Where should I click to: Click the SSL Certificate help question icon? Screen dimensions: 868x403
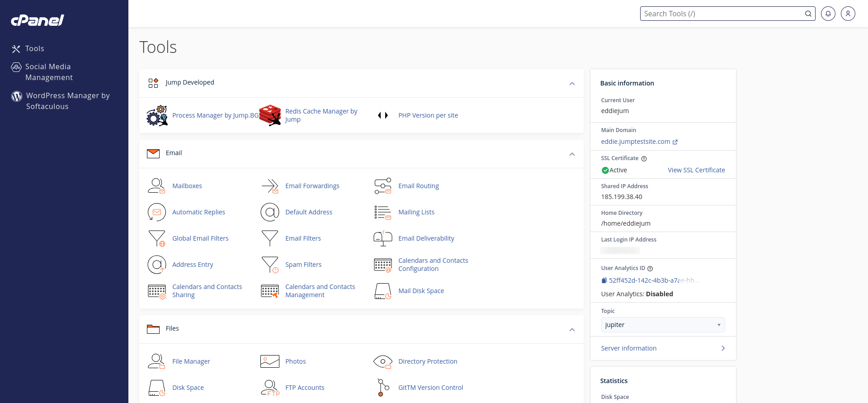(644, 159)
